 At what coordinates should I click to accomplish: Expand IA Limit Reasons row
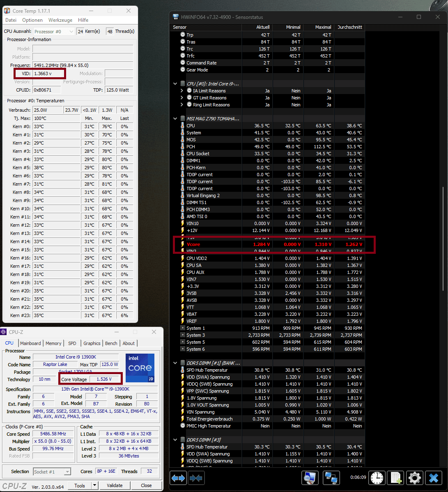[181, 91]
